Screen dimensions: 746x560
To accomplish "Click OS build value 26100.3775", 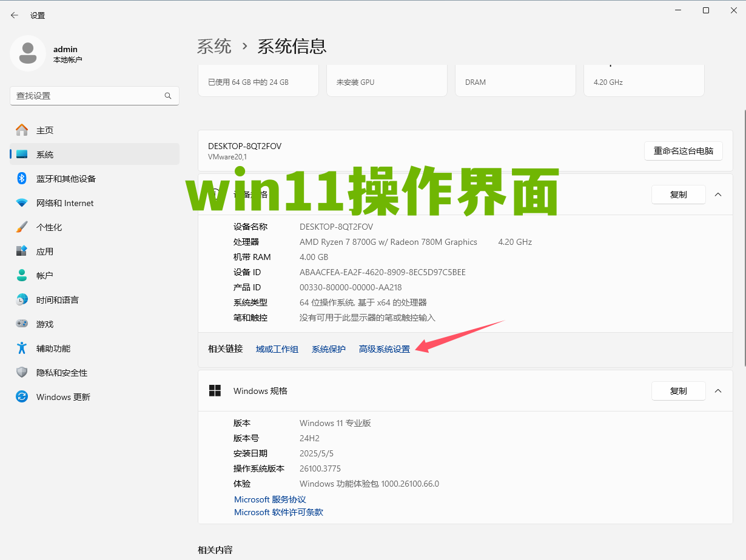I will tap(320, 468).
